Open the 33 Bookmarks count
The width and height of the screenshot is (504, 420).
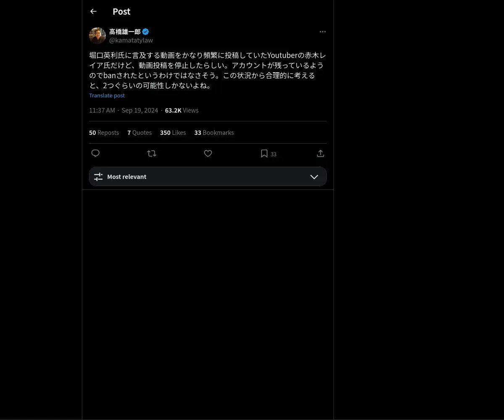pos(214,132)
